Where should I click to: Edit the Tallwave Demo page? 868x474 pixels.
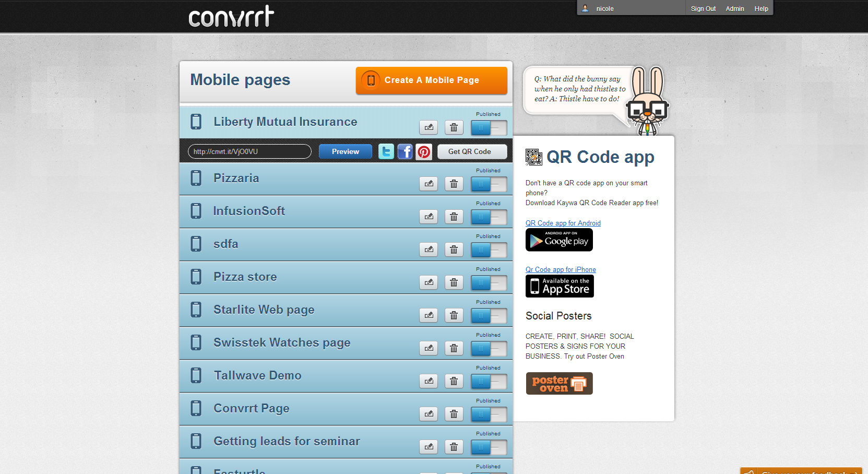click(429, 381)
